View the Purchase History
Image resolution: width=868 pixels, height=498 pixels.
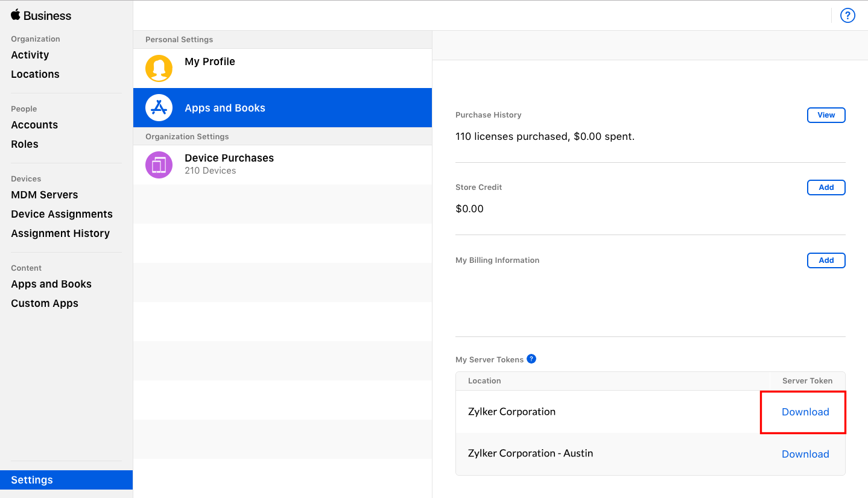click(826, 115)
